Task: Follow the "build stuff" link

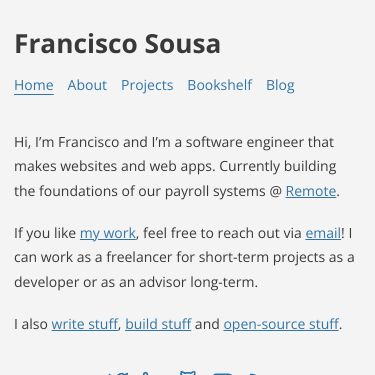Action: pyautogui.click(x=158, y=324)
